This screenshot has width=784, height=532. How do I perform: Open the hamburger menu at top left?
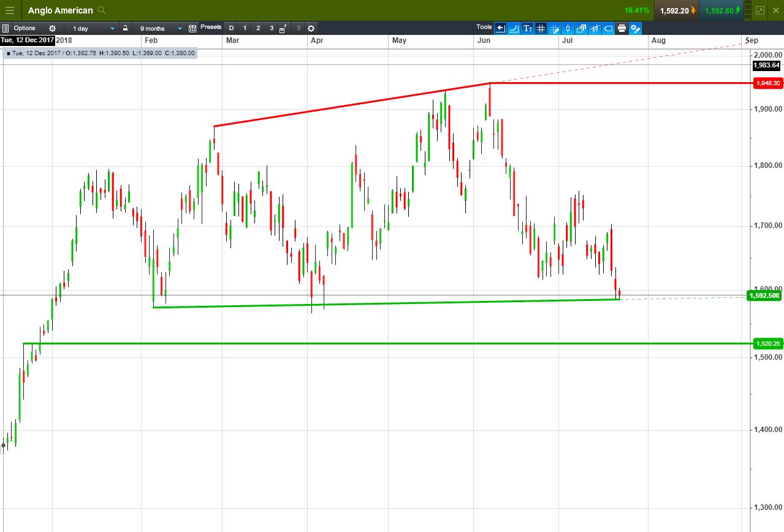click(x=9, y=10)
